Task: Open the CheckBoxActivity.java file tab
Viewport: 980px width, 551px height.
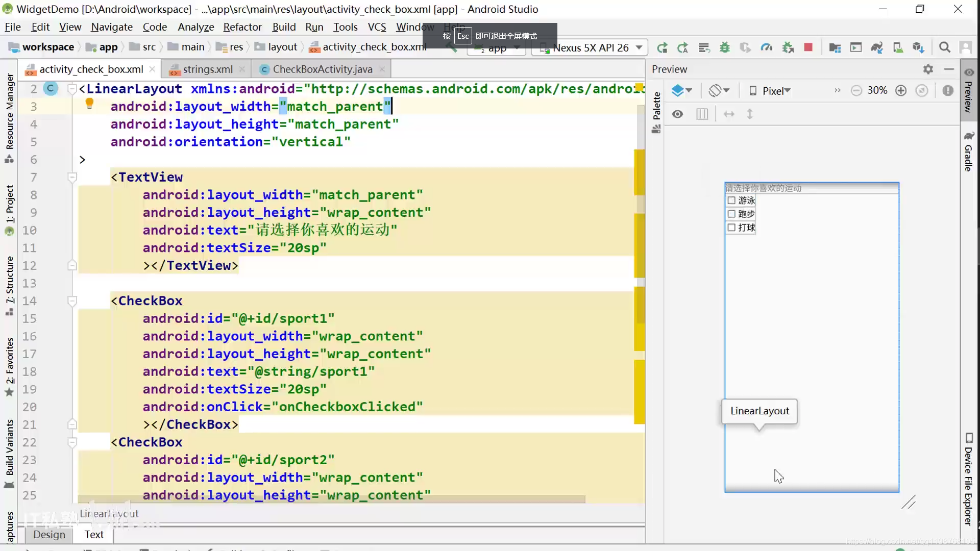Action: [323, 69]
